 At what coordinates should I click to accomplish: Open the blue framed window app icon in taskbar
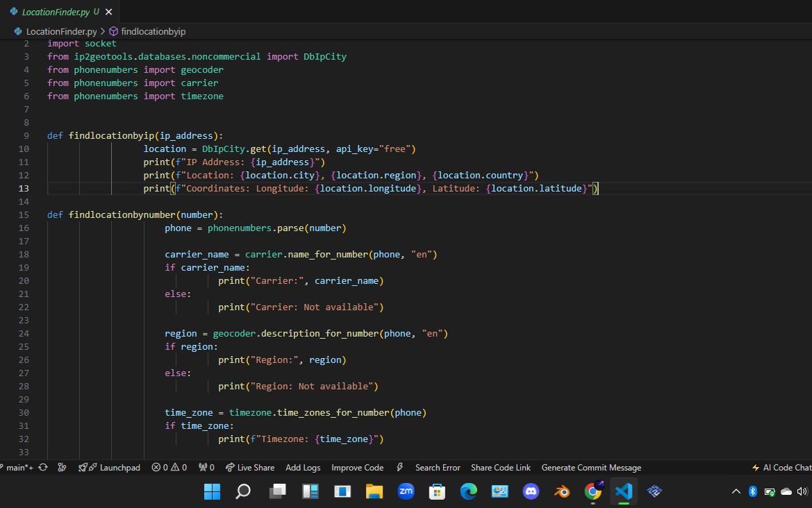click(342, 491)
